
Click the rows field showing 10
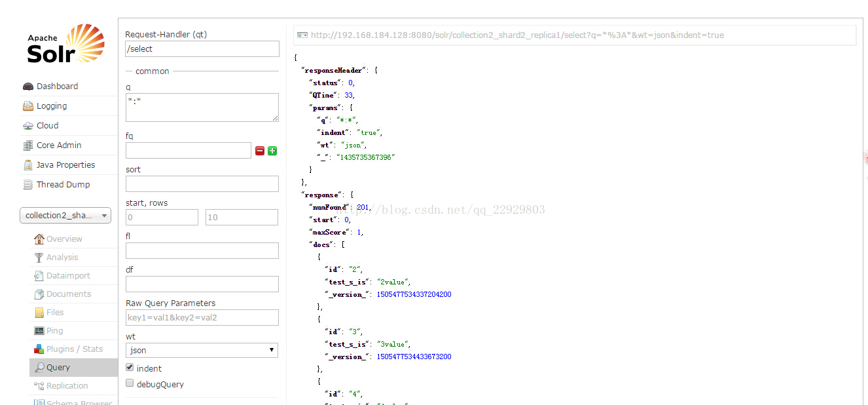[242, 217]
